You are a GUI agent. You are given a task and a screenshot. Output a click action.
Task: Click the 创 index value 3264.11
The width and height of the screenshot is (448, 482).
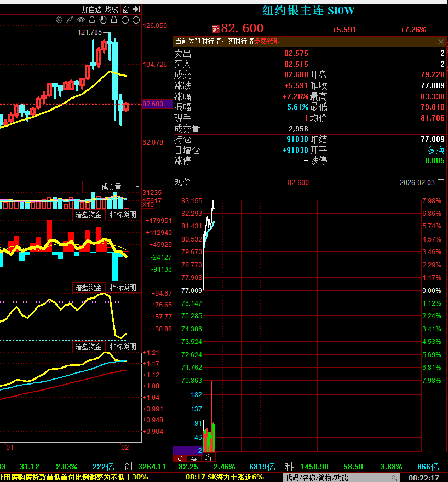point(152,467)
